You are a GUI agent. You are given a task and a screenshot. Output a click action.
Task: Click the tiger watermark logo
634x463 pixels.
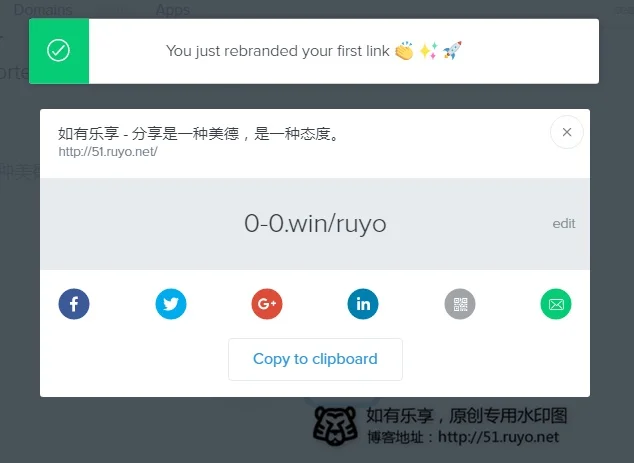(335, 426)
